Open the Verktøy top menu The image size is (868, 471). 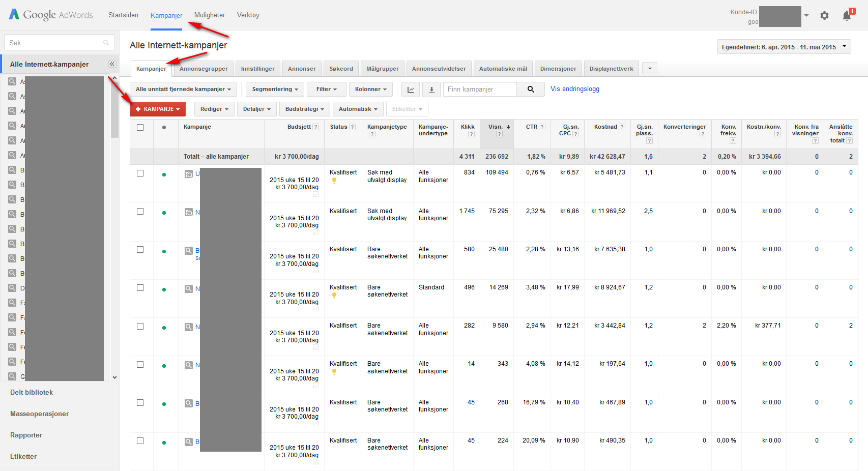(x=248, y=15)
